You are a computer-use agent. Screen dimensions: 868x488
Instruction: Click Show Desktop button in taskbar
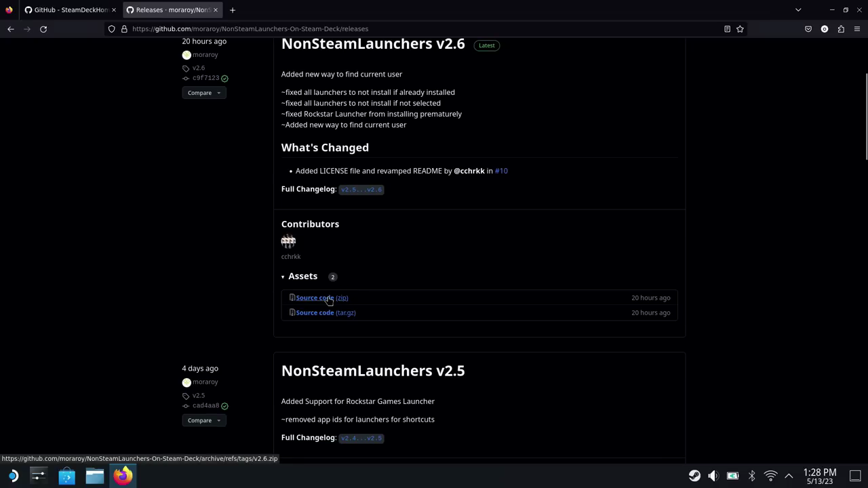855,476
